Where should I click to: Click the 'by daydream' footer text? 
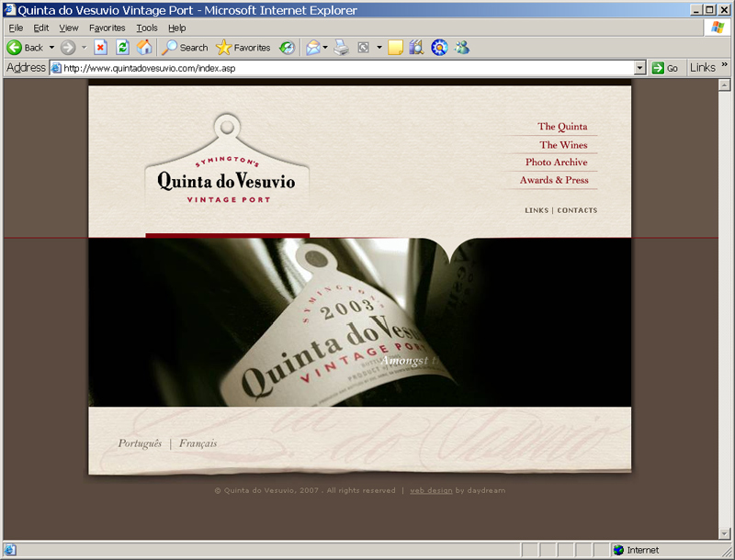pyautogui.click(x=481, y=490)
